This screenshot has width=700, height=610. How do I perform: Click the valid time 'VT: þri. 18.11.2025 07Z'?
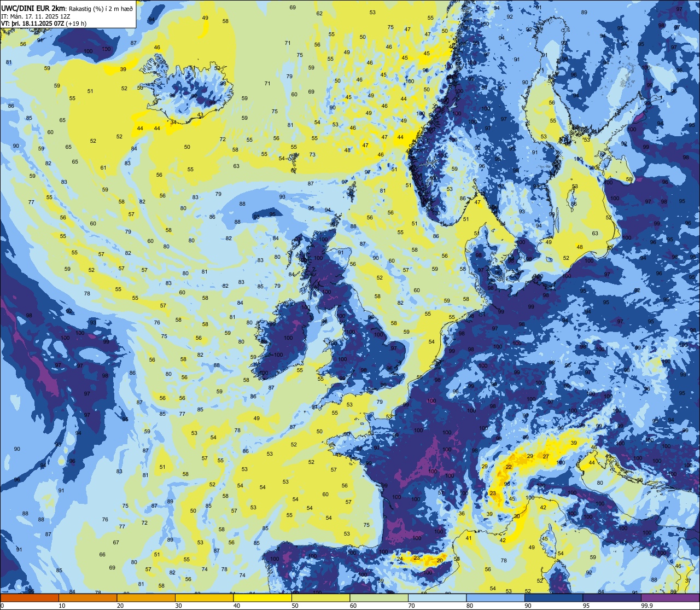pyautogui.click(x=33, y=24)
